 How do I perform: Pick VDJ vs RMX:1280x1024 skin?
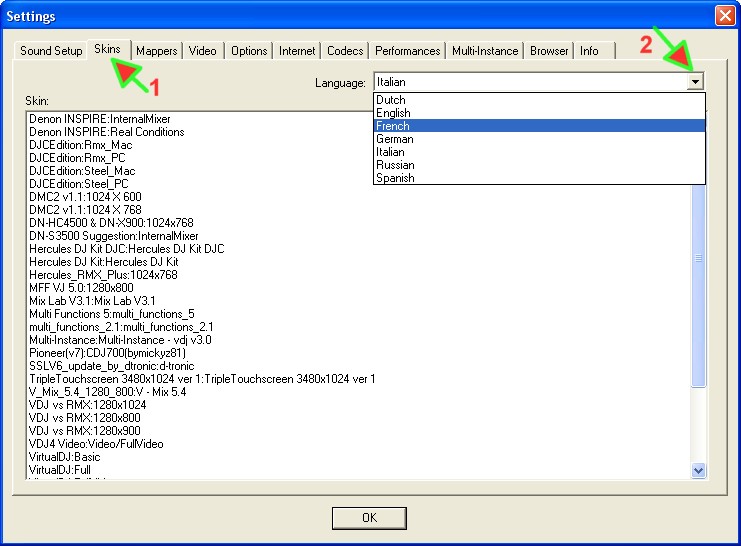[x=88, y=405]
